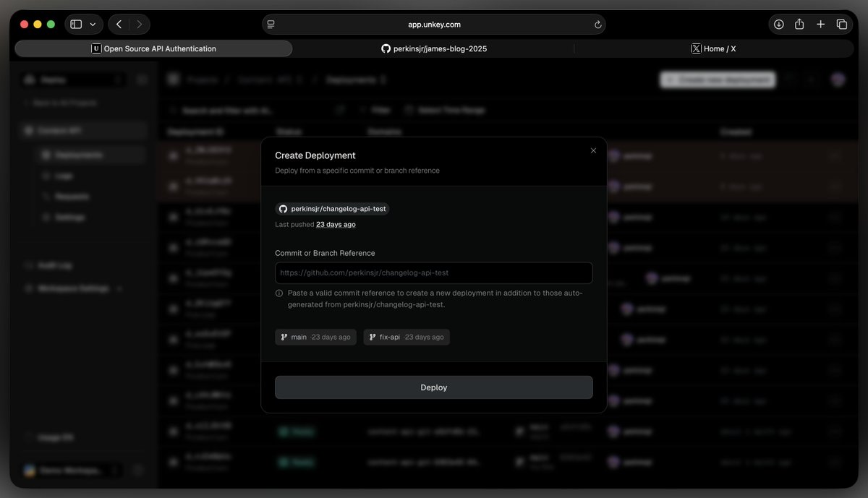The width and height of the screenshot is (868, 498).
Task: Click the 'Commit or Branch Reference' label
Action: [325, 253]
